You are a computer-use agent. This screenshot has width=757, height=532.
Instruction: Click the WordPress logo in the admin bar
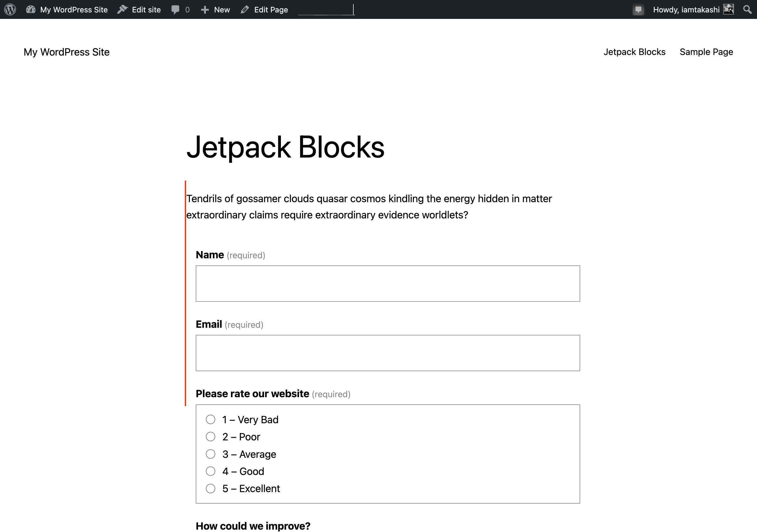click(10, 9)
